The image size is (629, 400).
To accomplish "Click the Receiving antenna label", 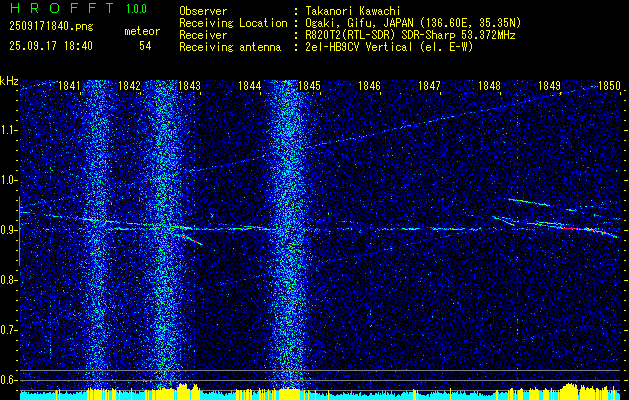I will [x=230, y=47].
